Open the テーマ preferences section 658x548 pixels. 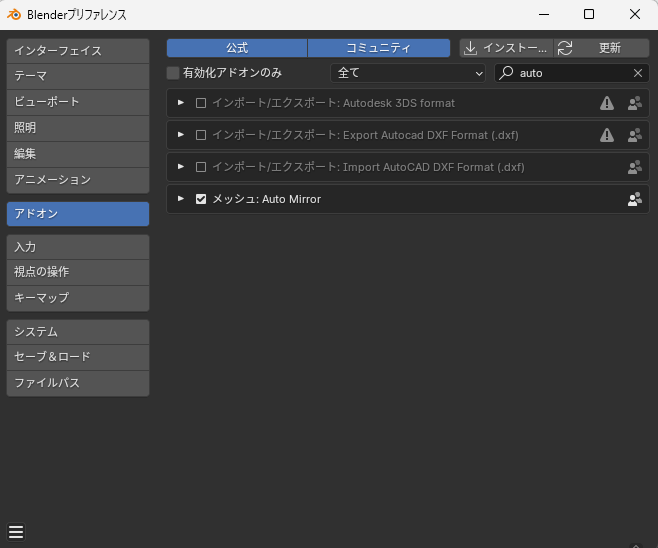coord(78,76)
